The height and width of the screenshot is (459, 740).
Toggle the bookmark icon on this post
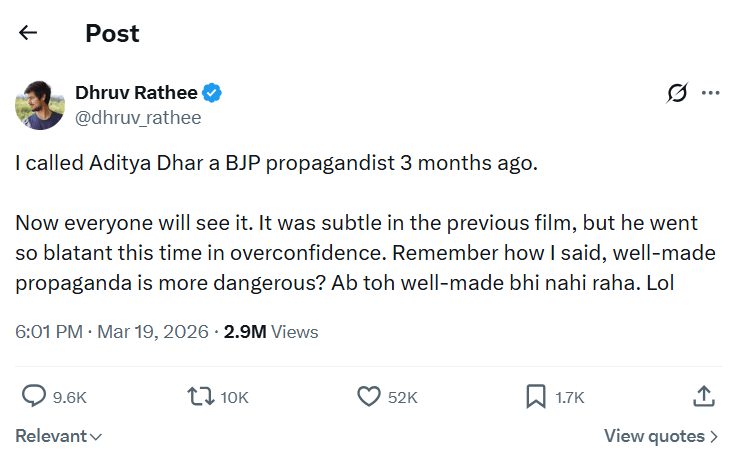click(x=535, y=397)
